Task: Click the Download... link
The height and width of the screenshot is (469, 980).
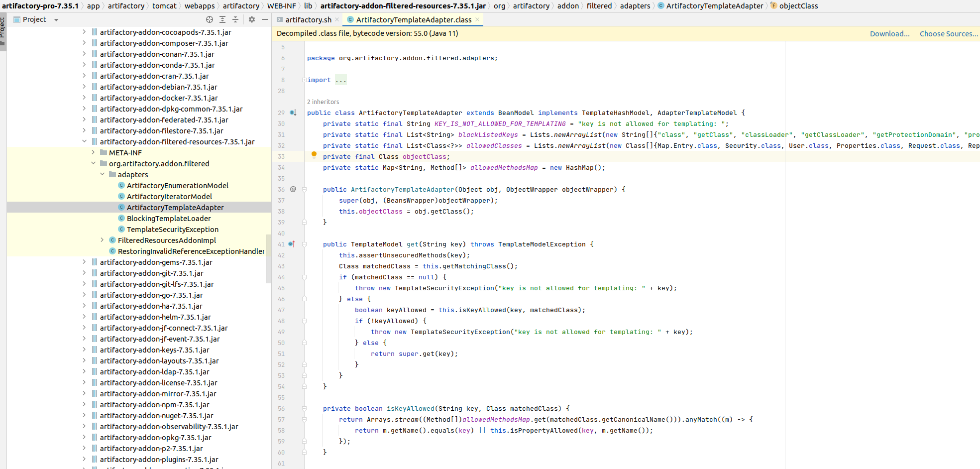Action: coord(889,34)
